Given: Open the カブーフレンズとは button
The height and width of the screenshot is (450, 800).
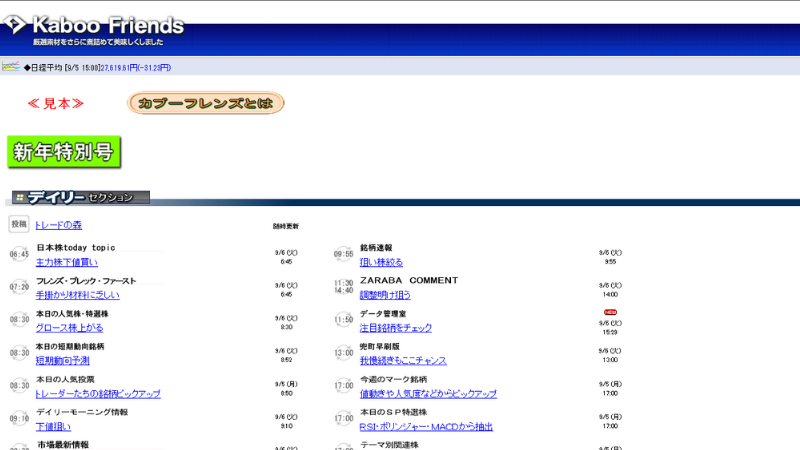Looking at the screenshot, I should [206, 103].
